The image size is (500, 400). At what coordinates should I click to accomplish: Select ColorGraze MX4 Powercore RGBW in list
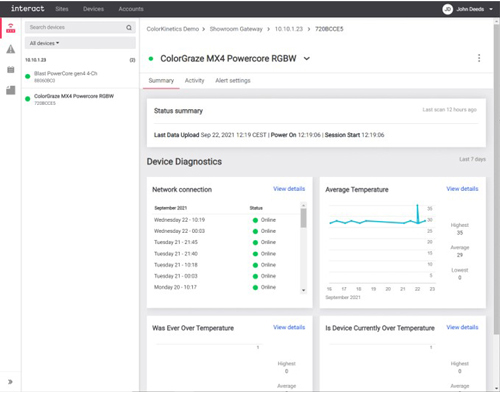tap(80, 99)
